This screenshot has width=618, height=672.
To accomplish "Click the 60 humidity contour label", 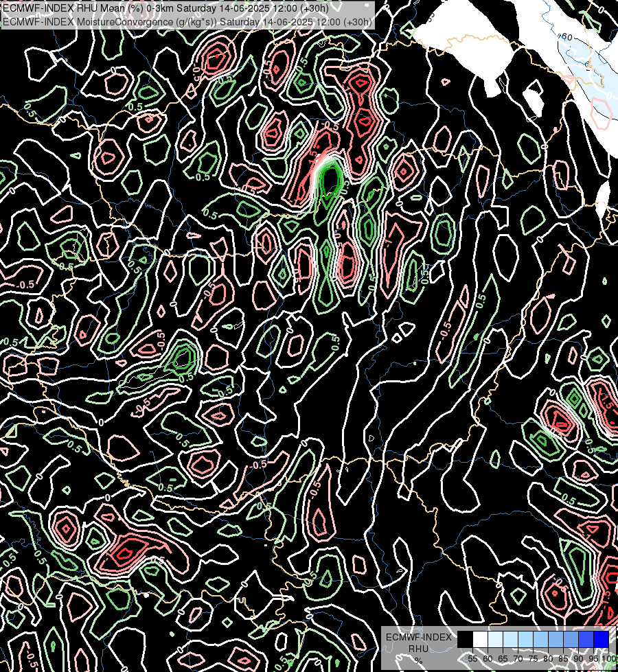I will pyautogui.click(x=567, y=37).
